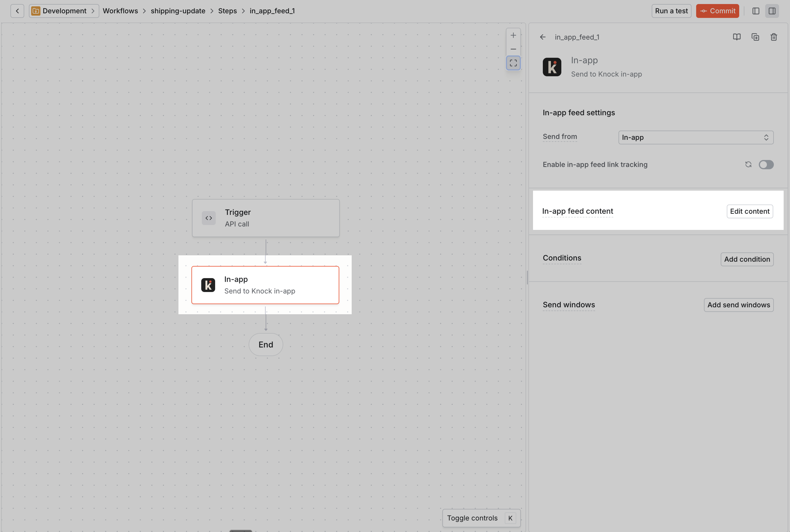Screen dimensions: 790x532
Task: Click the Run a test button
Action: pos(671,10)
